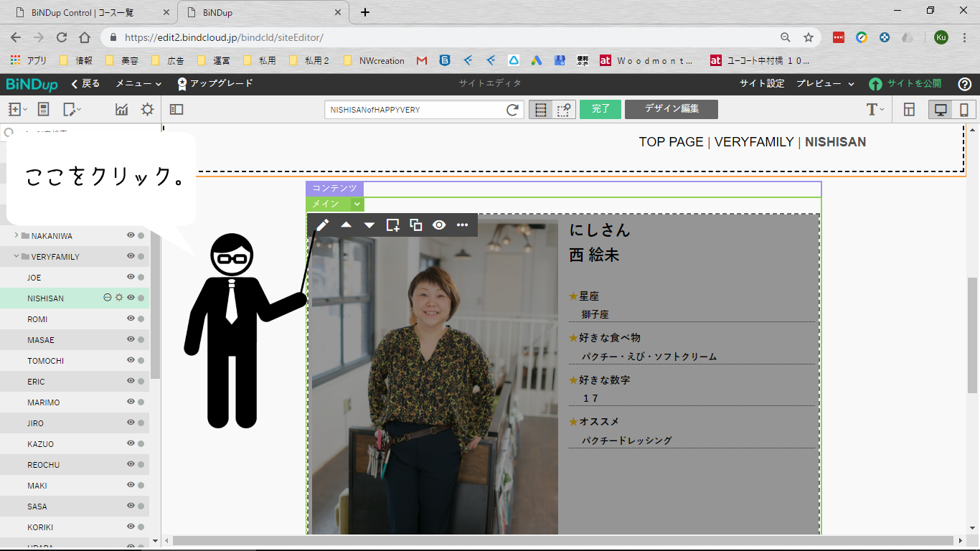Open サイト設定 site settings
This screenshot has height=551, width=980.
point(762,84)
